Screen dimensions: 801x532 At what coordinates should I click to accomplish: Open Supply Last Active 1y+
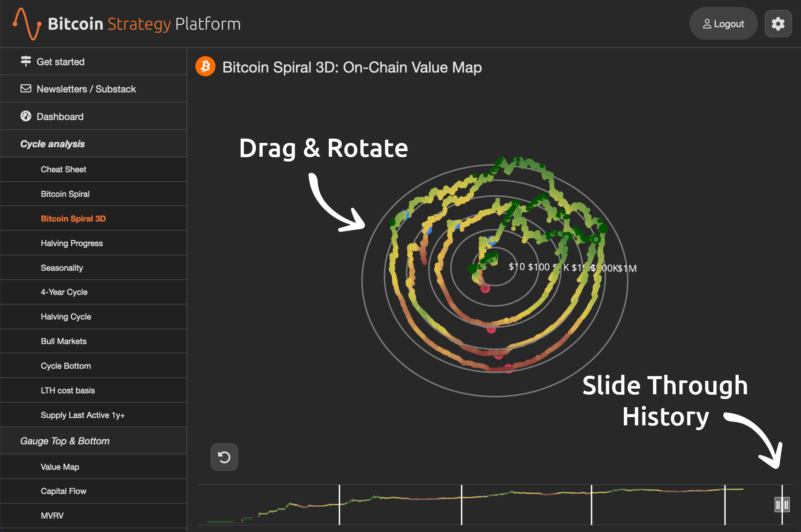tap(93, 415)
